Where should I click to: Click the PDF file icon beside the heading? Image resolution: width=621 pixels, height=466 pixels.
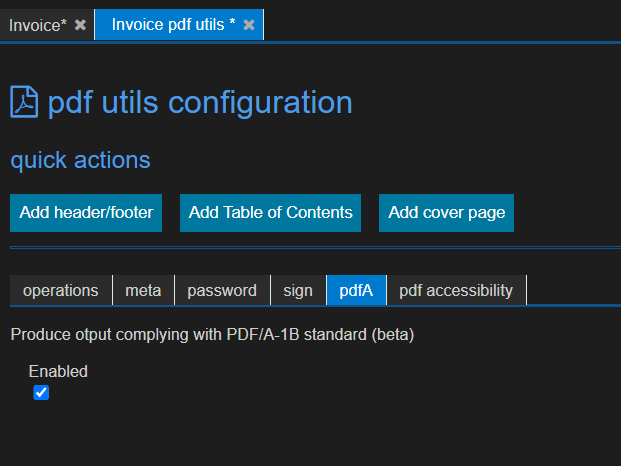click(x=24, y=102)
